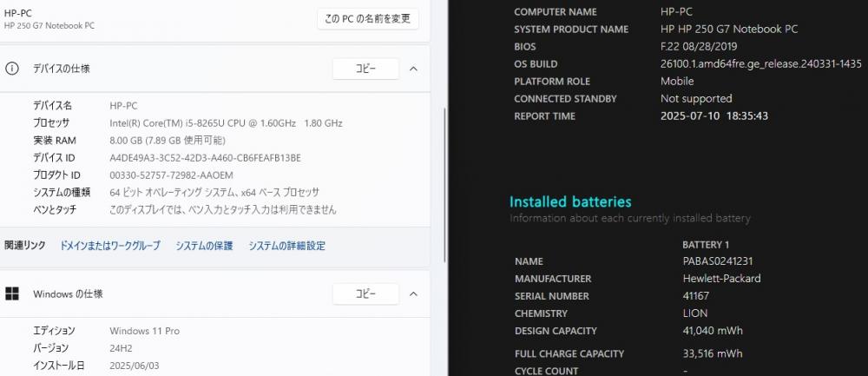The height and width of the screenshot is (376, 868).
Task: Select the product ID 00330-52757-72982-AAOEM
Action: coord(171,175)
